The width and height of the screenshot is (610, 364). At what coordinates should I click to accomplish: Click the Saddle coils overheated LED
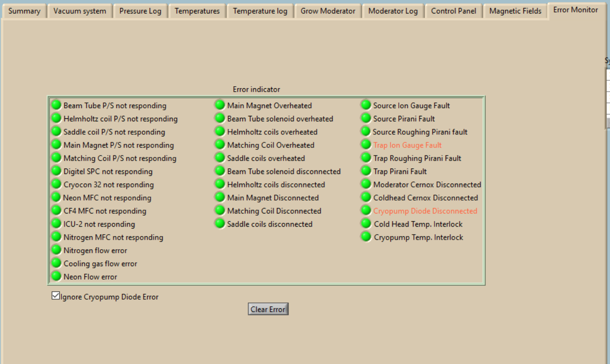[x=220, y=157]
